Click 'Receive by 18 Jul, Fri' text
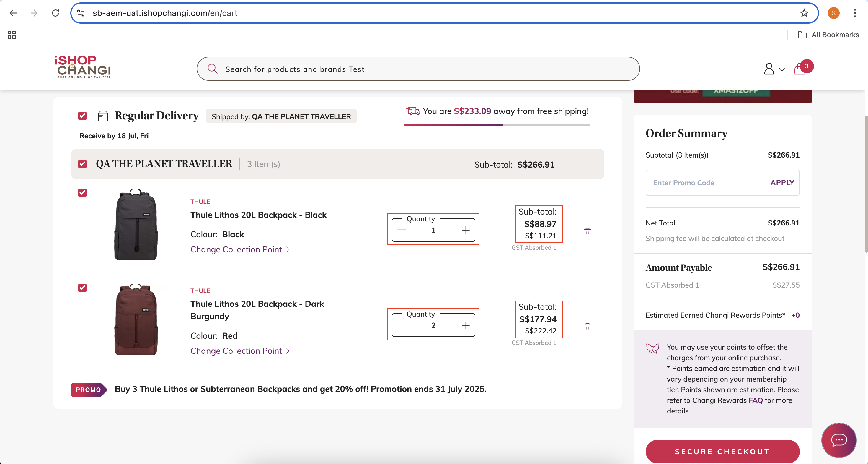This screenshot has width=868, height=464. (x=114, y=136)
